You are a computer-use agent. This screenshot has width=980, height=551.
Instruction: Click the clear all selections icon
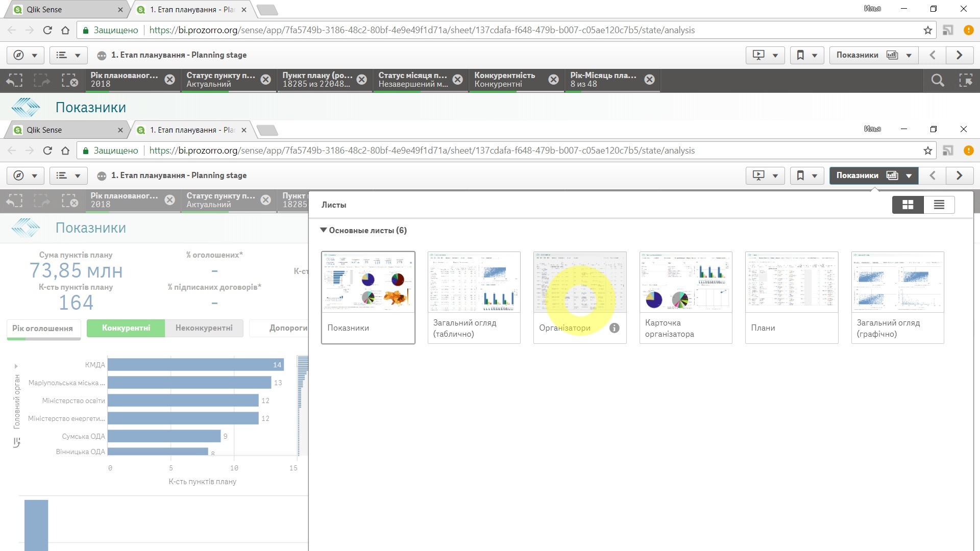[69, 80]
